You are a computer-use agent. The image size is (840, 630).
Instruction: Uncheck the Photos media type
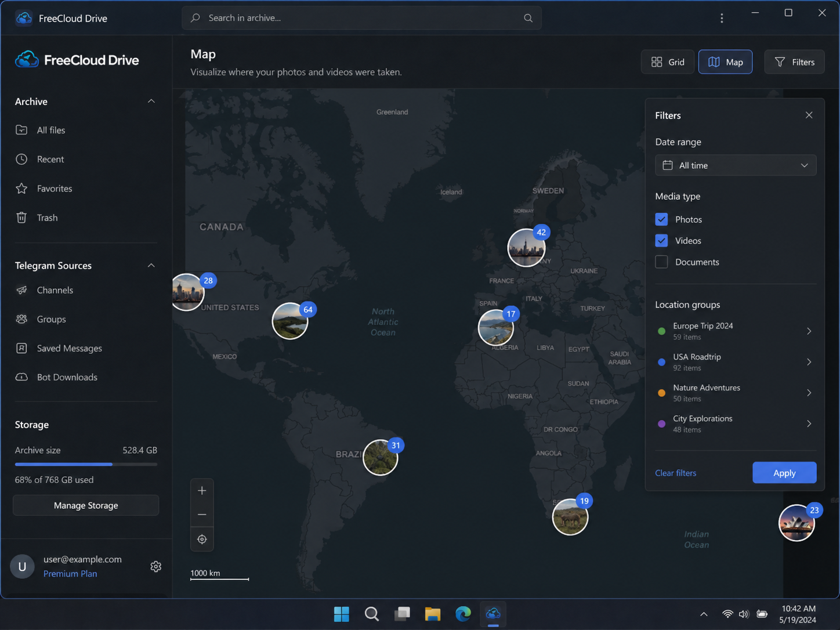[x=661, y=219]
